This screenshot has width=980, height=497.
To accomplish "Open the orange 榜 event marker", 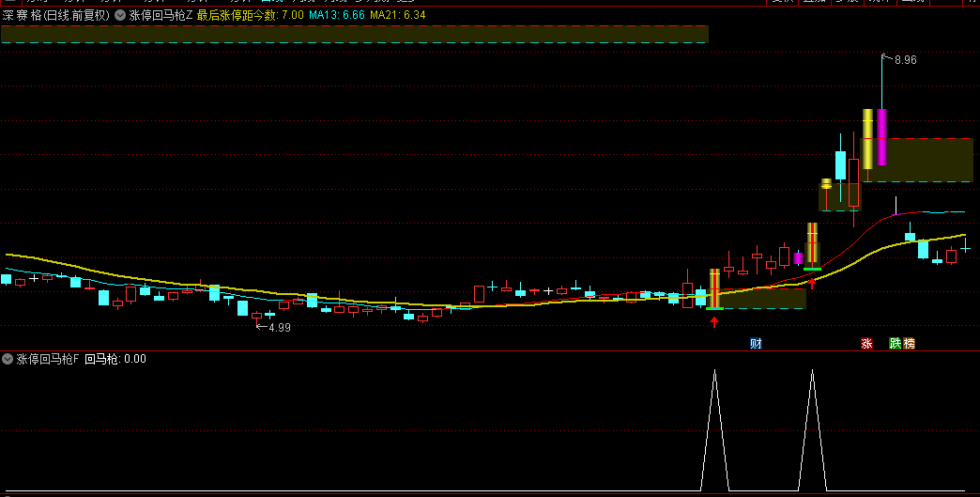I will point(909,343).
